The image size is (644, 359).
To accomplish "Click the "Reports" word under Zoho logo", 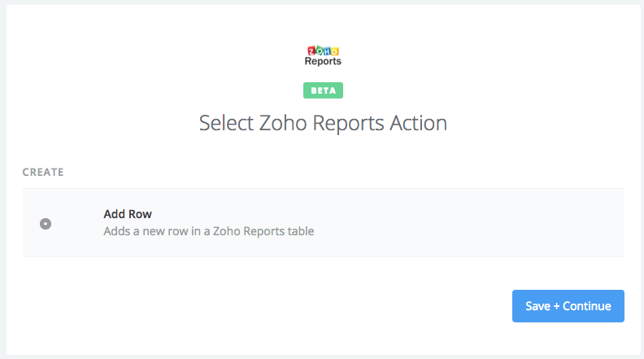I will pos(323,62).
